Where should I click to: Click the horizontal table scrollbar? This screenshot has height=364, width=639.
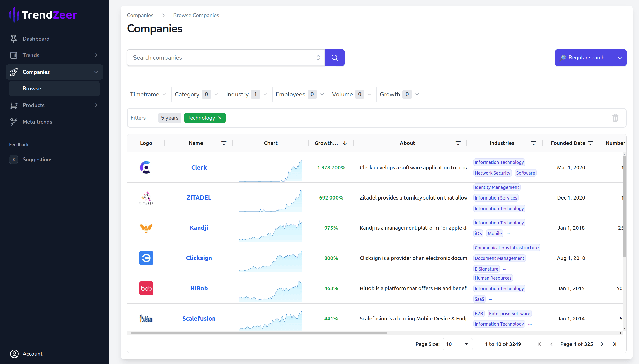(x=259, y=333)
